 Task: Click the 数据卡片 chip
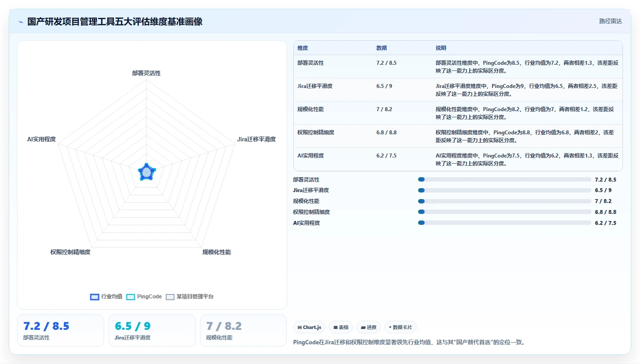coord(401,327)
